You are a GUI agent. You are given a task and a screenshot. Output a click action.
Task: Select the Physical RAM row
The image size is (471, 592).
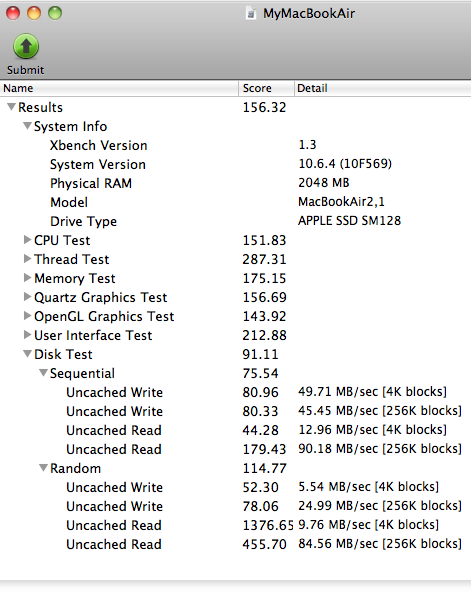(x=236, y=183)
